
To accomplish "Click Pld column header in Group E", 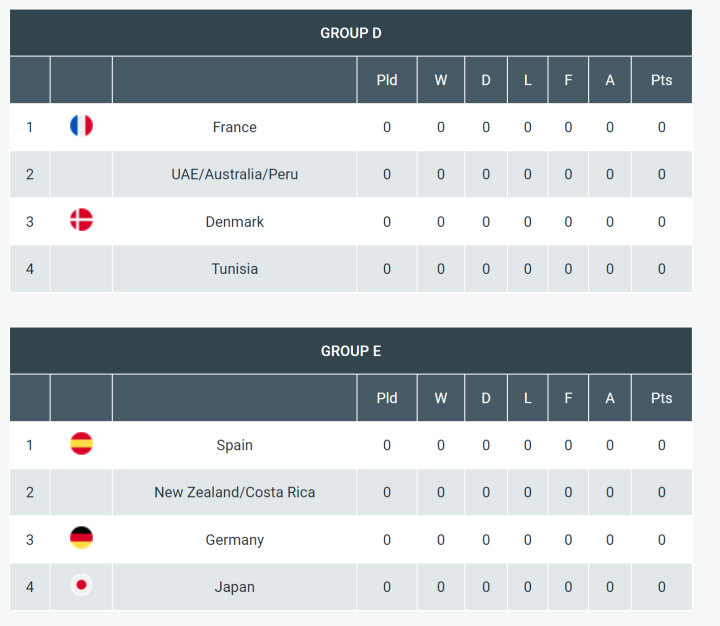I will [387, 398].
